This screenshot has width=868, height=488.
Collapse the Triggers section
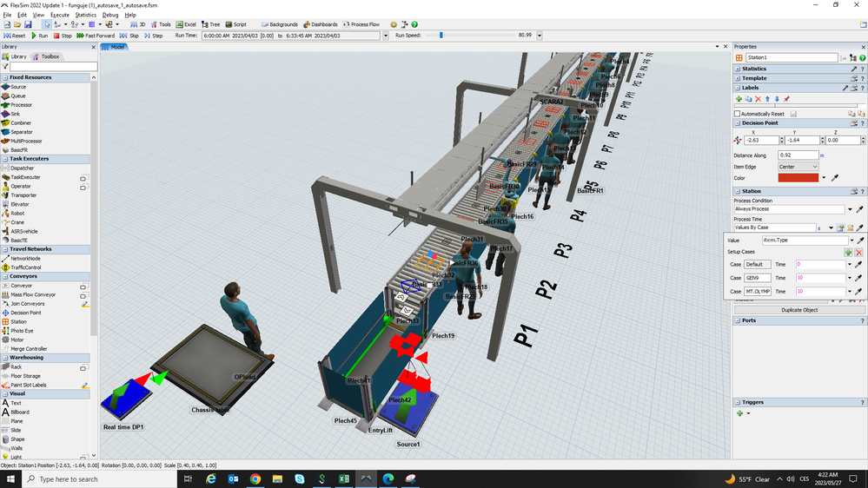[738, 402]
